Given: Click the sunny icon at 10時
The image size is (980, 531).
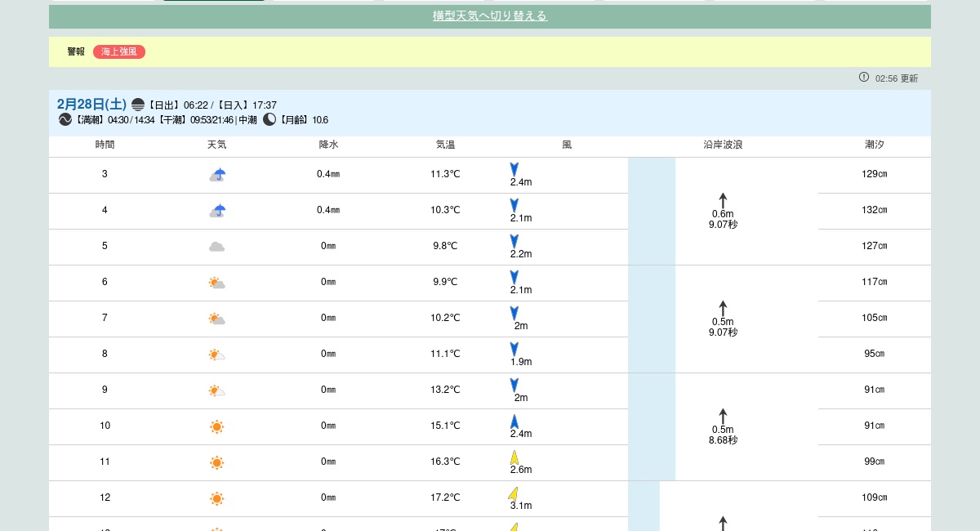Looking at the screenshot, I should [x=216, y=426].
